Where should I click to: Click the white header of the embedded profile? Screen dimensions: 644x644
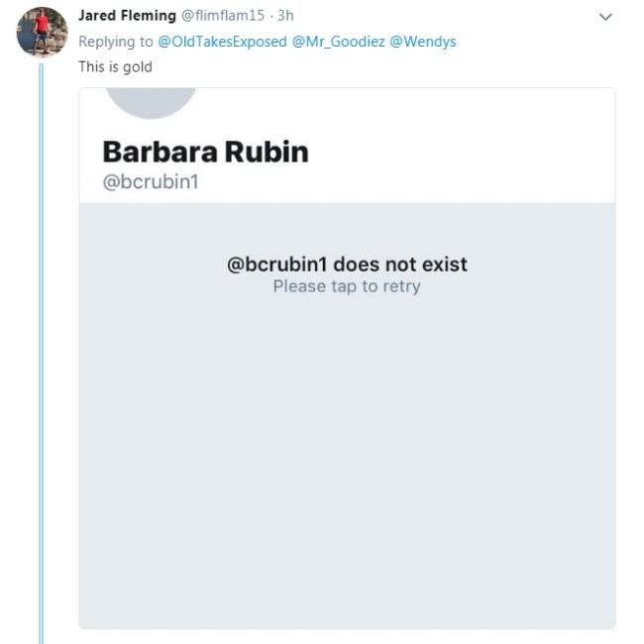(x=446, y=149)
